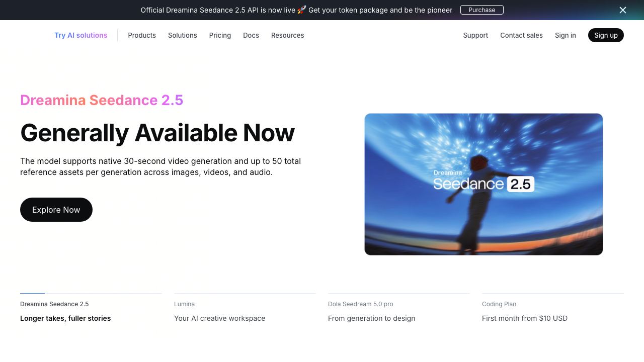Click Sign in link
Viewport: 644px width, 362px height.
pyautogui.click(x=566, y=35)
